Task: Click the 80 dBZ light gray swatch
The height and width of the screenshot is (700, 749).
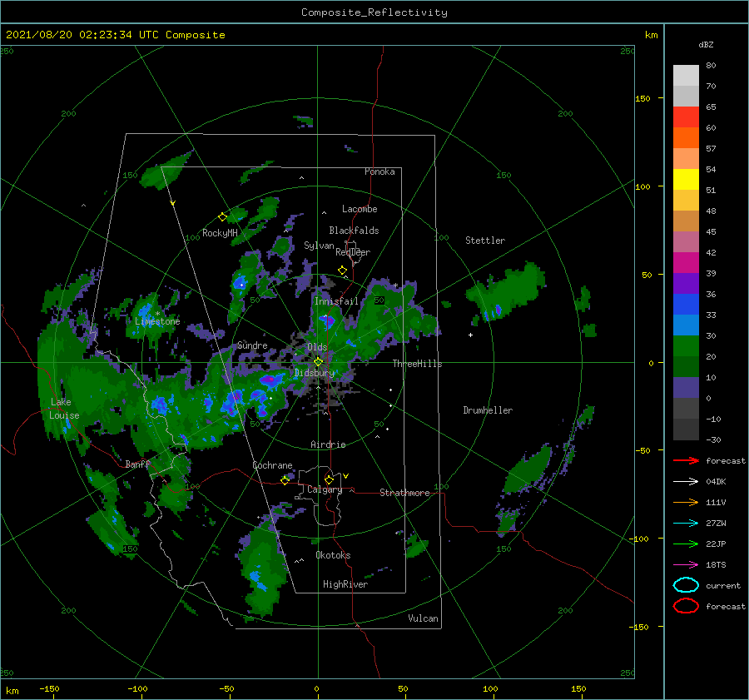Action: (x=686, y=75)
